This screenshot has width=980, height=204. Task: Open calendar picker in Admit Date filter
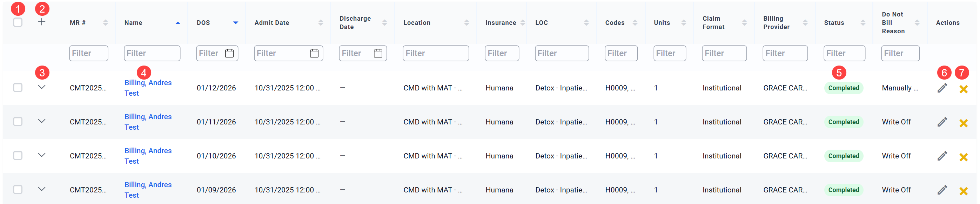click(314, 53)
